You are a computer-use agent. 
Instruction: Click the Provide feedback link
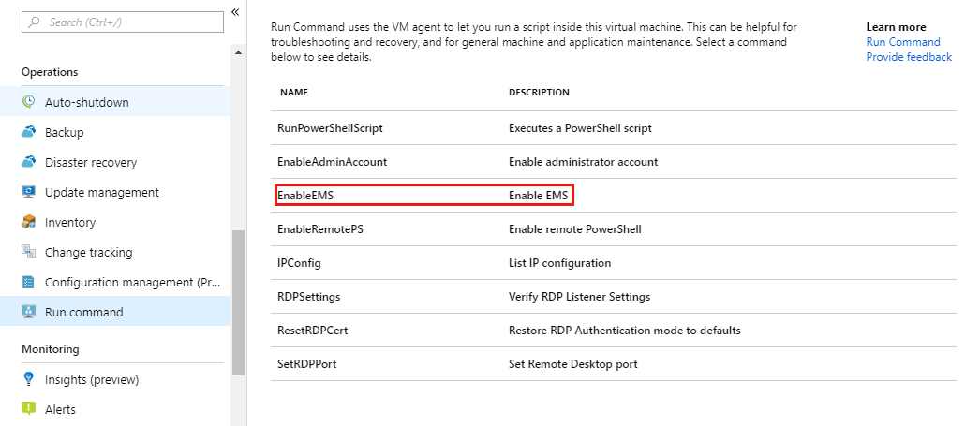[x=908, y=57]
